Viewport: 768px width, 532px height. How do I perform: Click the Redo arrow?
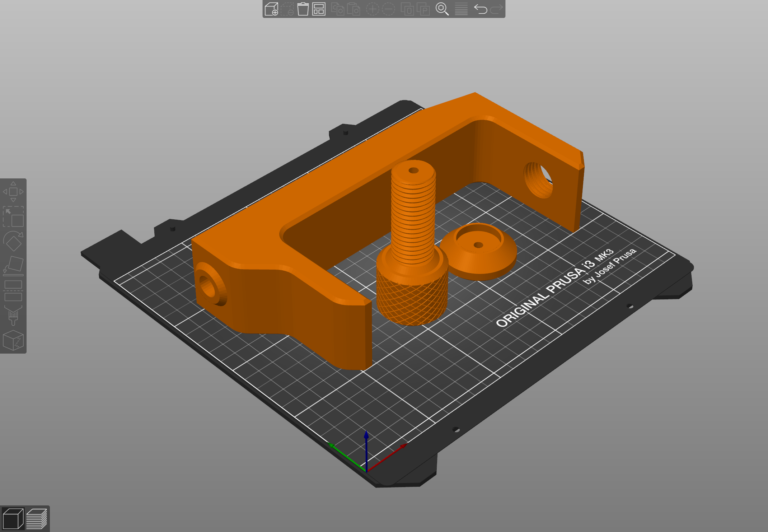click(496, 9)
